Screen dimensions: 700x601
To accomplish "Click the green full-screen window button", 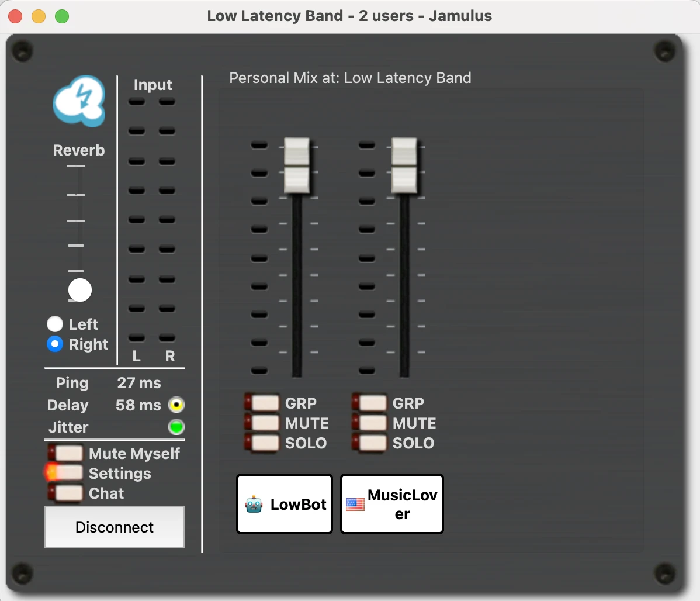I will [62, 16].
